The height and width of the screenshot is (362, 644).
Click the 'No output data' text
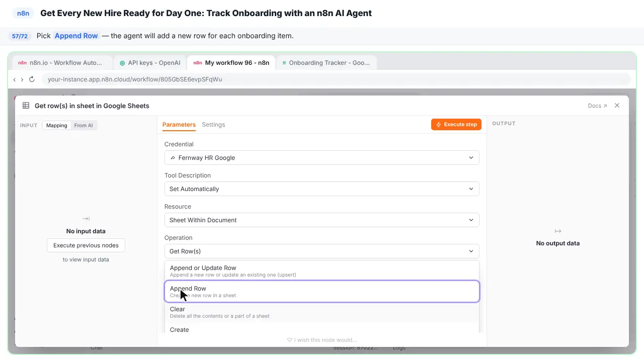tap(557, 243)
